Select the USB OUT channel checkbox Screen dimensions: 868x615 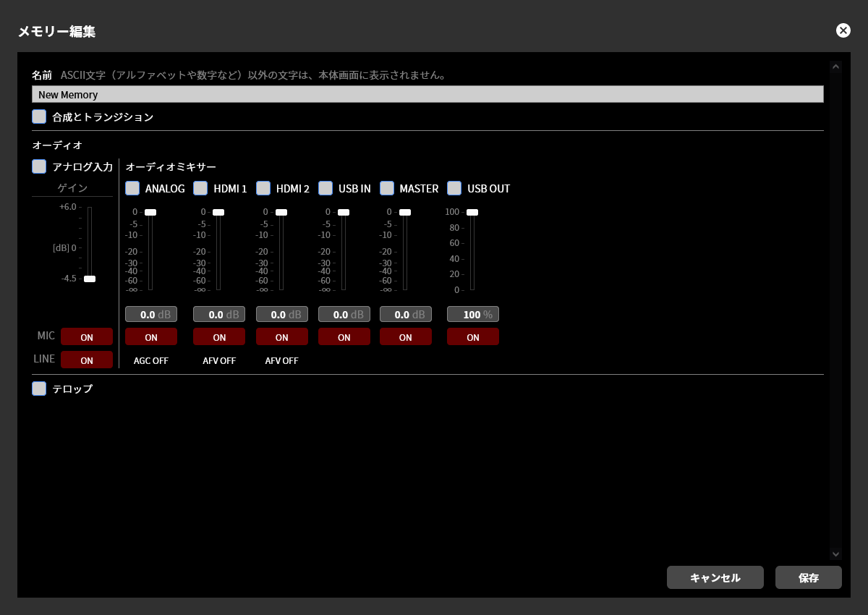pyautogui.click(x=454, y=188)
